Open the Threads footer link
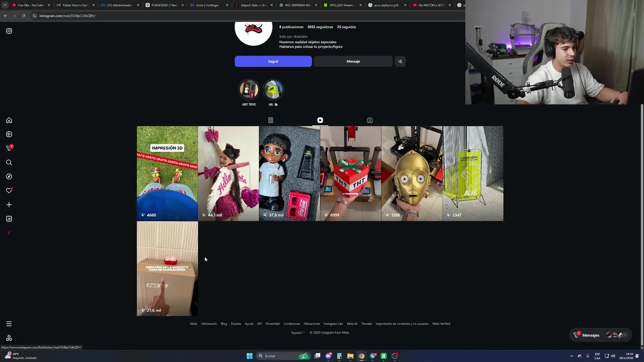644x362 pixels. click(366, 324)
